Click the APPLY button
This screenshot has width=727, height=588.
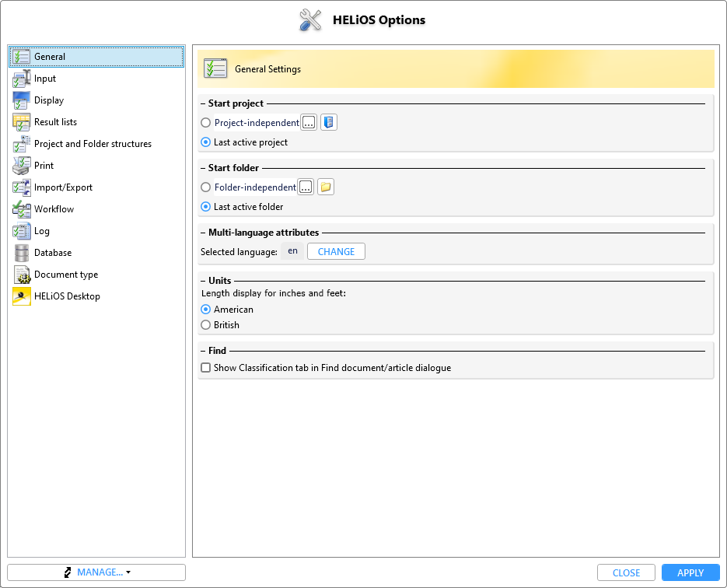[690, 572]
